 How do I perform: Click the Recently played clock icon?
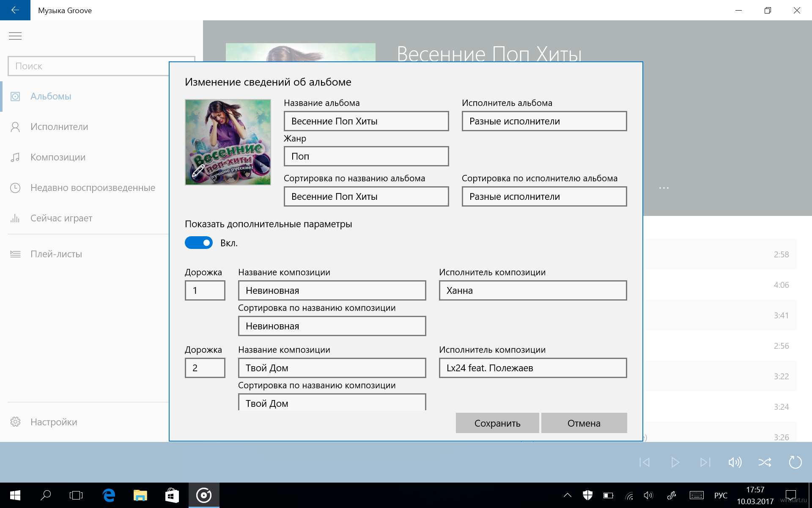click(15, 188)
